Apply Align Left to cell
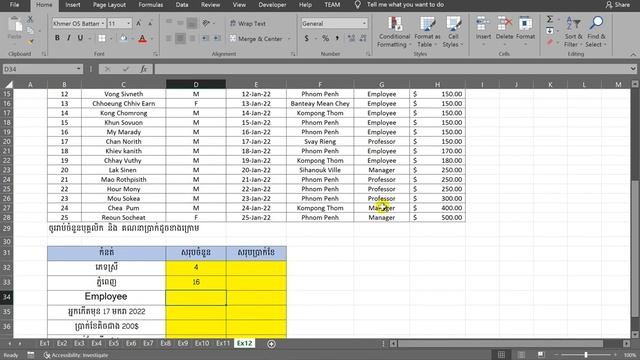Viewport: 640px width, 360px height. [169, 38]
